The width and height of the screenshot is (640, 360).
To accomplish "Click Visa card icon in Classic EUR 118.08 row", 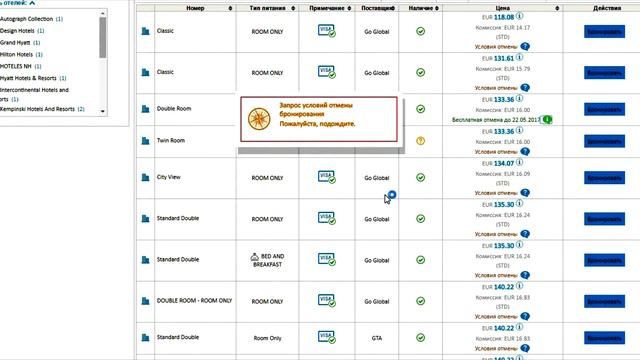I will click(327, 31).
